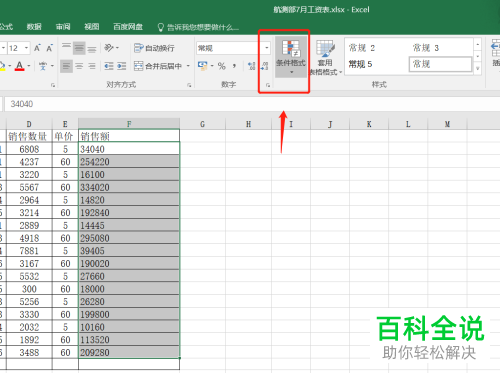Select font color red A icon
The height and width of the screenshot is (373, 500).
click(x=19, y=66)
